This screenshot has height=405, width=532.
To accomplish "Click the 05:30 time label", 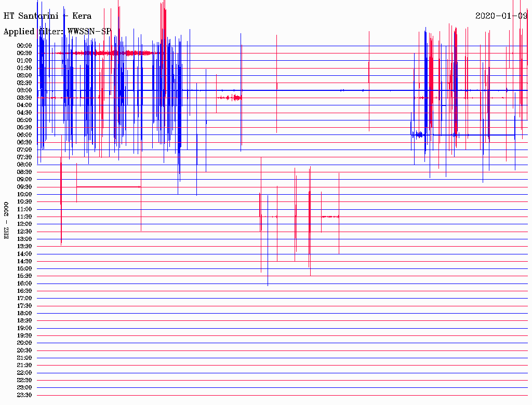I will point(24,128).
